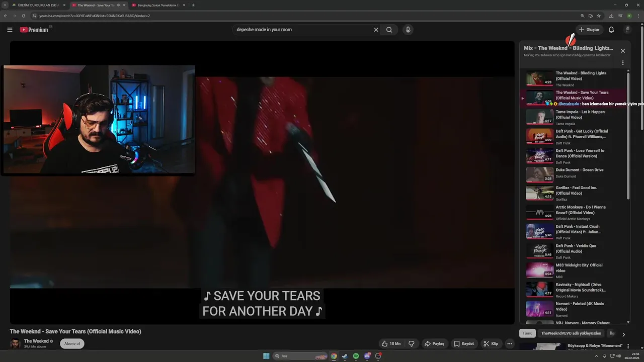Image resolution: width=644 pixels, height=362 pixels.
Task: Click the Paylaş share button
Action: (435, 344)
